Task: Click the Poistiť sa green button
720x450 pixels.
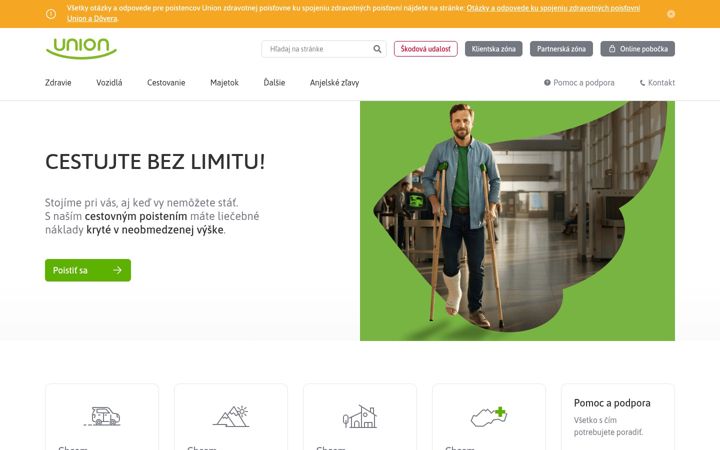Action: [88, 270]
